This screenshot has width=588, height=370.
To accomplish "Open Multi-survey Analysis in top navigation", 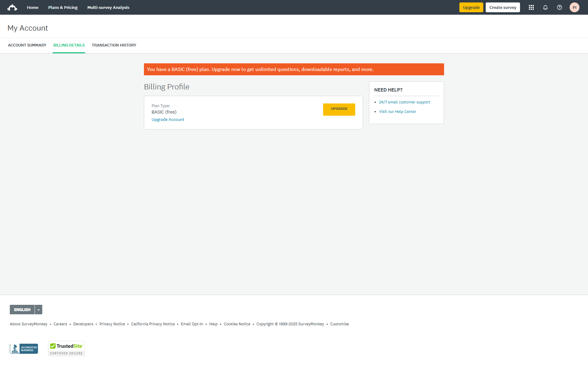I will [108, 7].
